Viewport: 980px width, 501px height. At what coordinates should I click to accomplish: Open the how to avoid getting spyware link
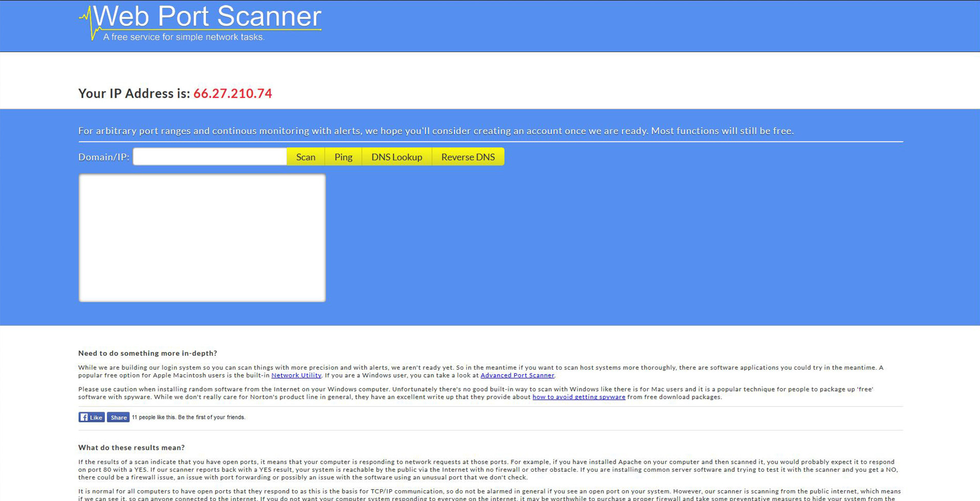[x=578, y=397]
